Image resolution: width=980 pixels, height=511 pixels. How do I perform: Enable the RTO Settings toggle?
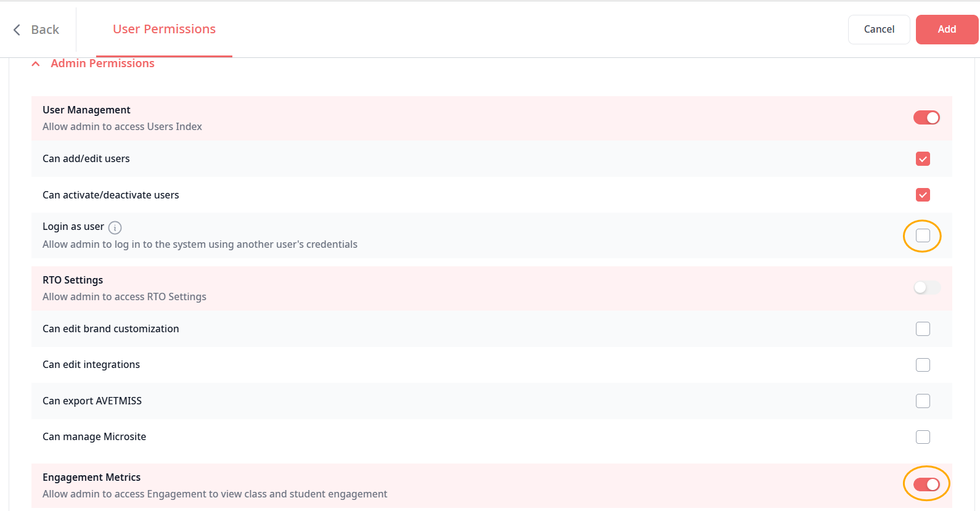pos(926,288)
